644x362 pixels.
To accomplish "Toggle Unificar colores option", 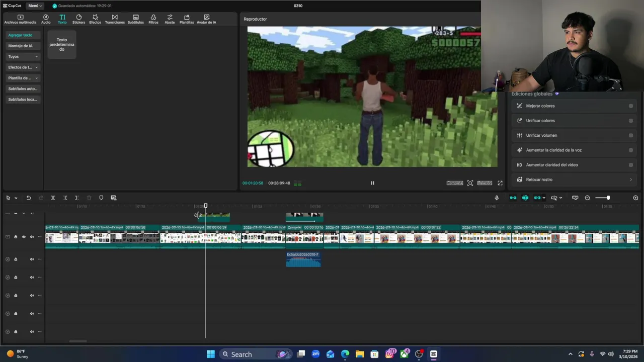I will (x=631, y=121).
